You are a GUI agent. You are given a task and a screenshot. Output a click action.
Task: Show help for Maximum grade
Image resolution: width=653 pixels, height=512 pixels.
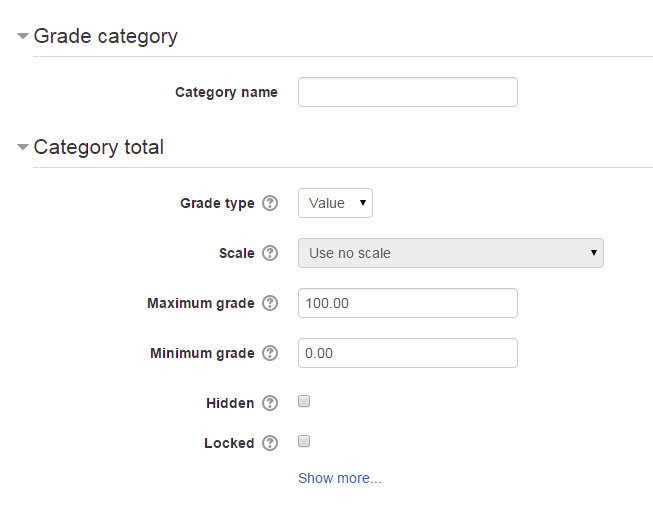(x=270, y=303)
